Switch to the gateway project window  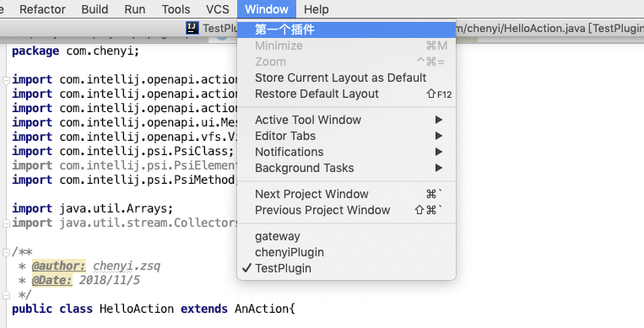[x=346, y=236]
